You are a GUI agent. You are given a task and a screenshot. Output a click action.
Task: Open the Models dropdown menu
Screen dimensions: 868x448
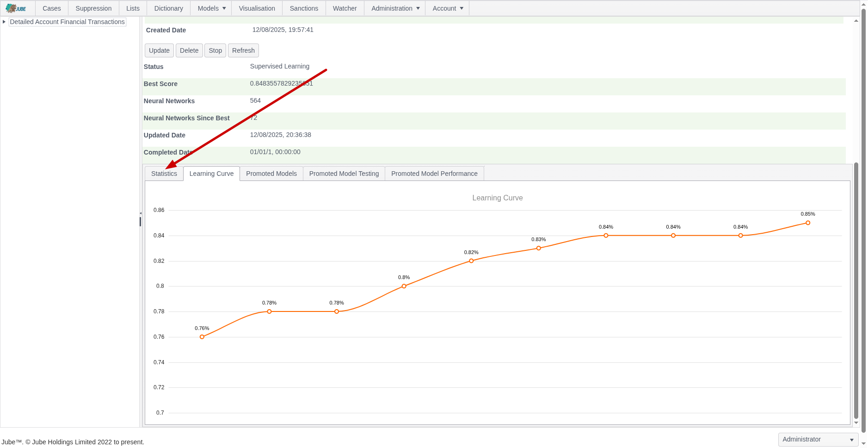point(212,8)
